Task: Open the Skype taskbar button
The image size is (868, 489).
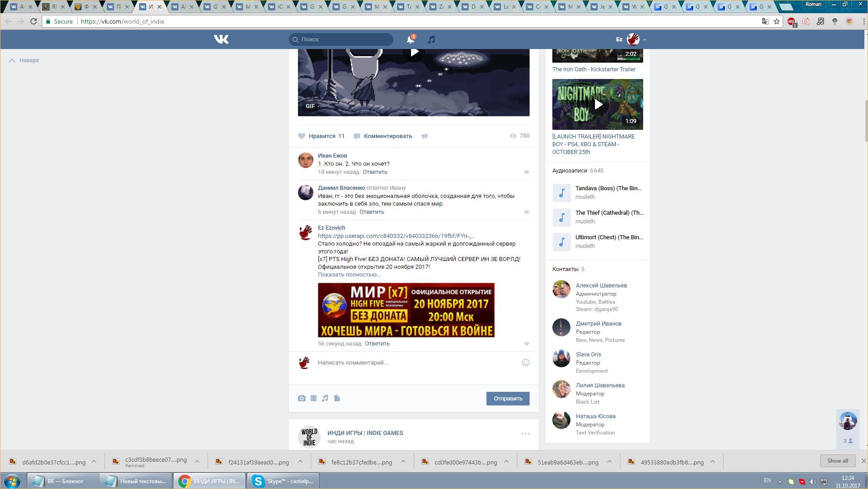Action: click(x=283, y=481)
